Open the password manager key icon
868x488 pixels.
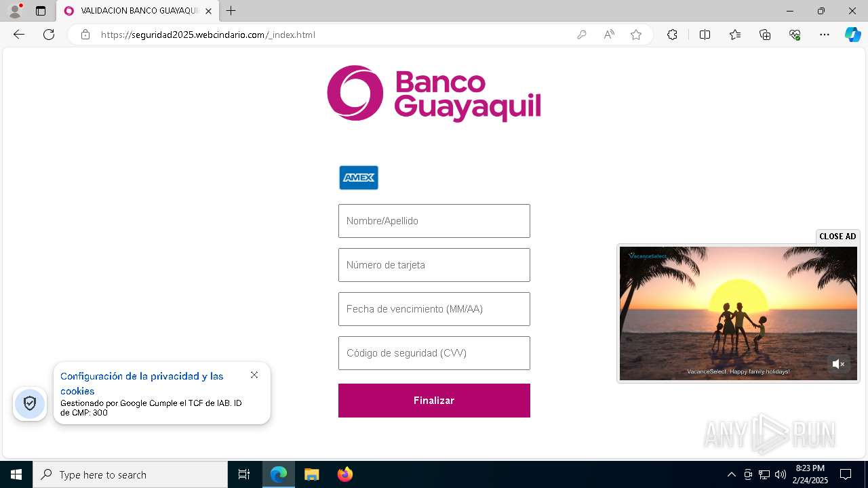coord(582,35)
